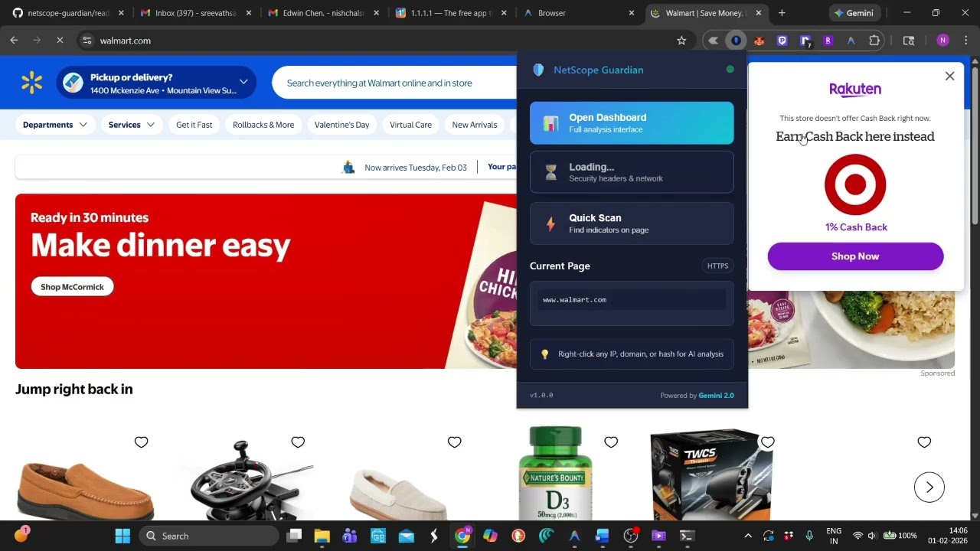Viewport: 980px width, 551px height.
Task: Click the Gemini 2.0 link
Action: pos(716,396)
